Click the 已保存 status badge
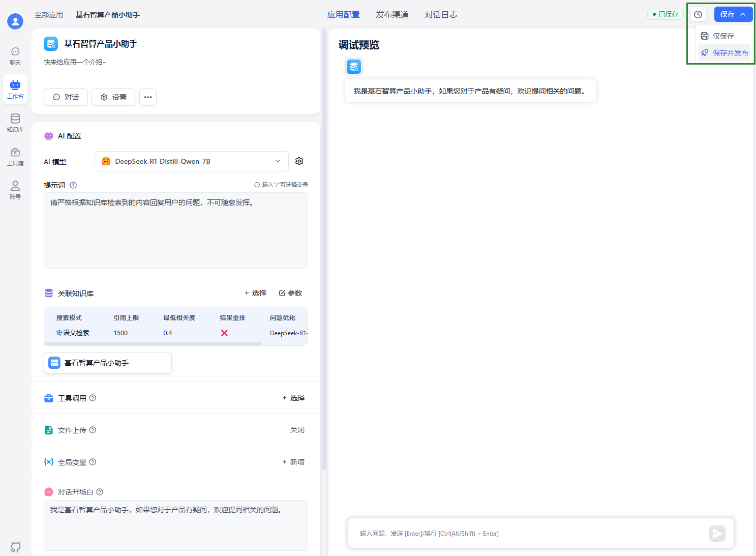The image size is (756, 556). point(666,14)
